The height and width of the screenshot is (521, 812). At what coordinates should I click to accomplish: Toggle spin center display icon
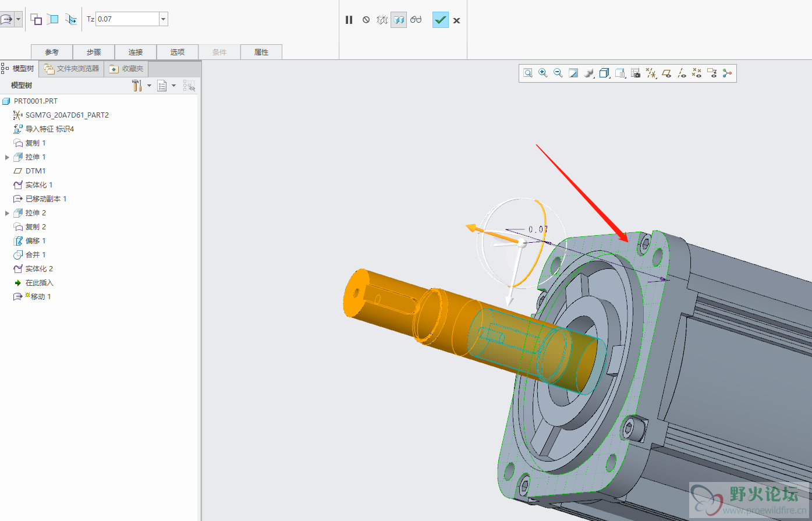pos(727,73)
